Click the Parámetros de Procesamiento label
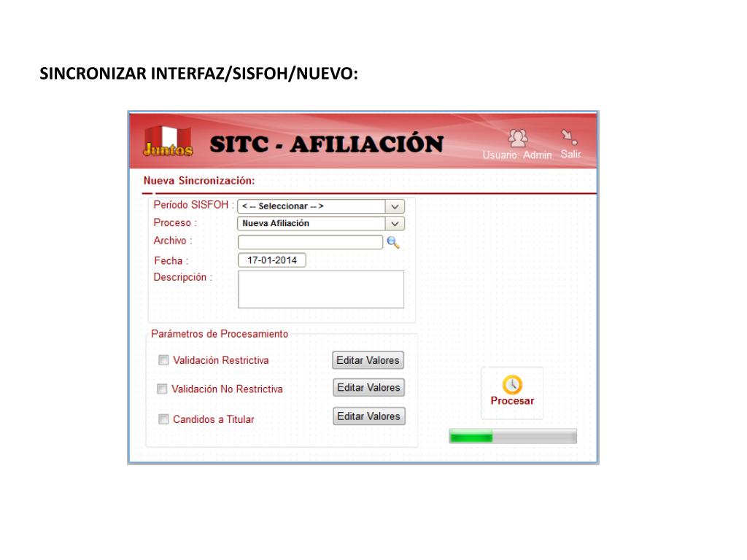Viewport: 747px width, 560px height. coord(220,334)
